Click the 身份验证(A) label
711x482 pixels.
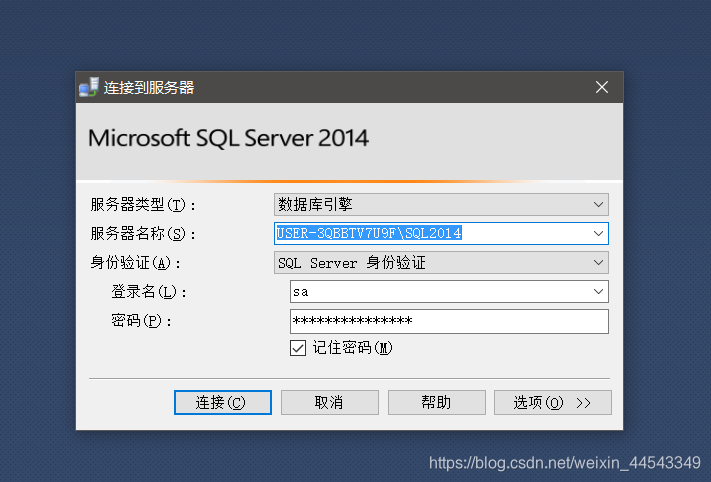(135, 263)
